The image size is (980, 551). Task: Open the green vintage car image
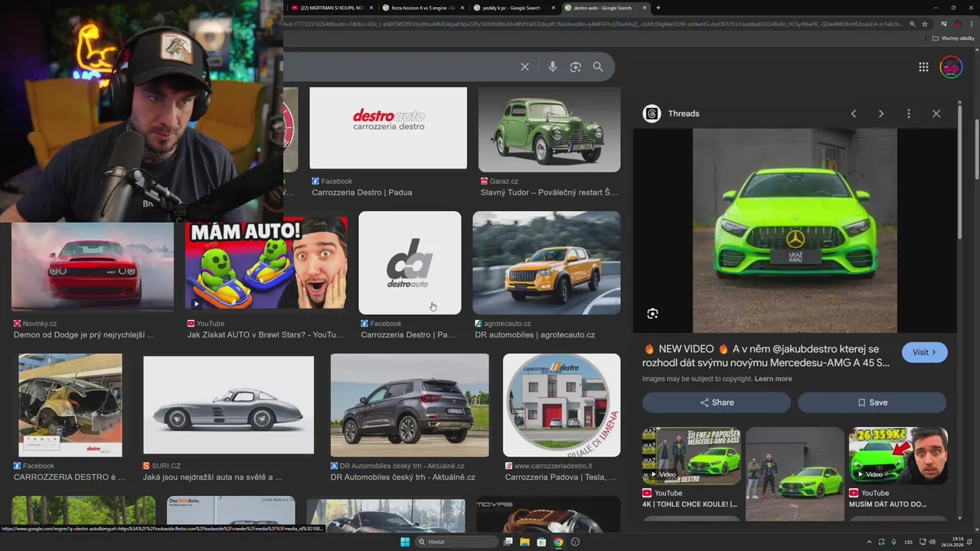(550, 129)
